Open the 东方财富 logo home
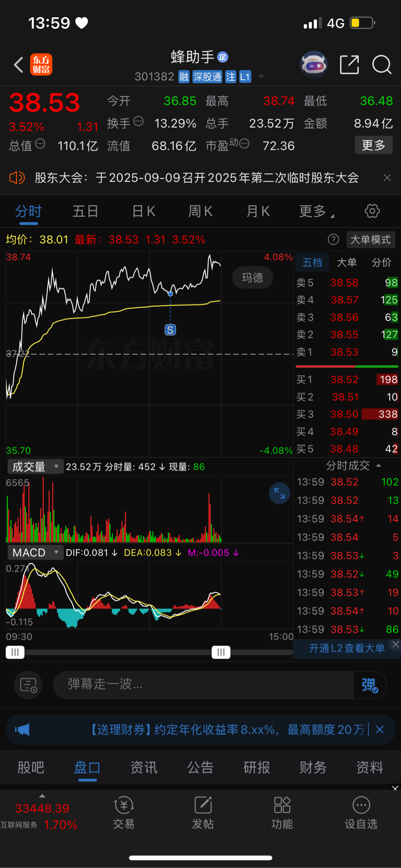Screen dimensions: 401x868 (41, 65)
